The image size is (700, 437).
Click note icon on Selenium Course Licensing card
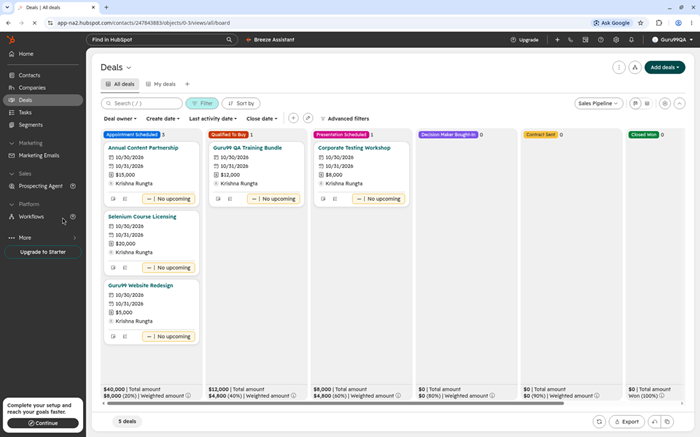tap(113, 268)
